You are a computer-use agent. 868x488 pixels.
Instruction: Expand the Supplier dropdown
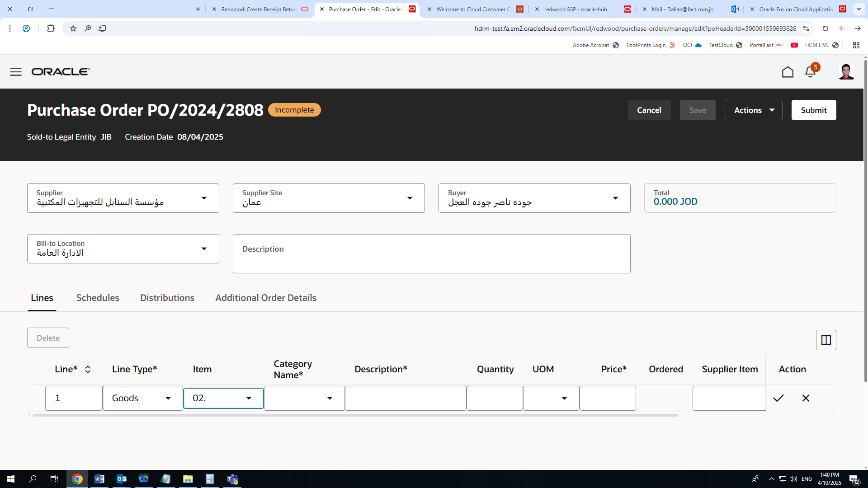coord(204,198)
